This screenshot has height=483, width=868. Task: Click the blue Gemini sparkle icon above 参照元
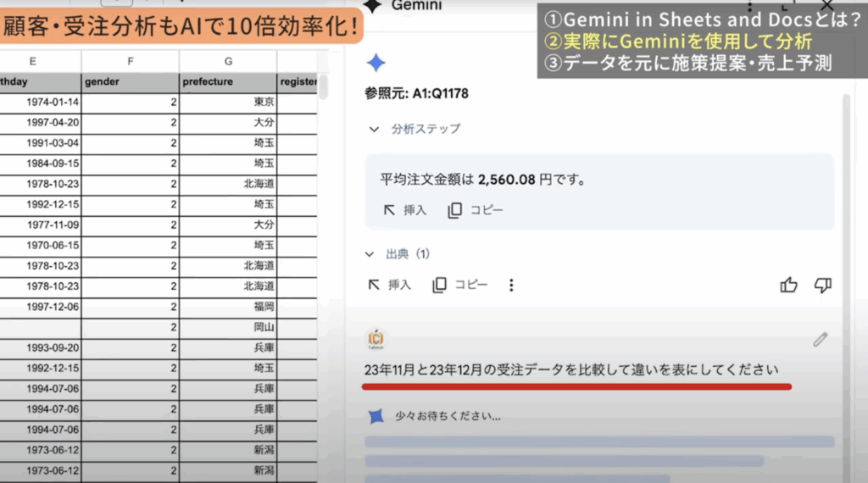coord(376,63)
